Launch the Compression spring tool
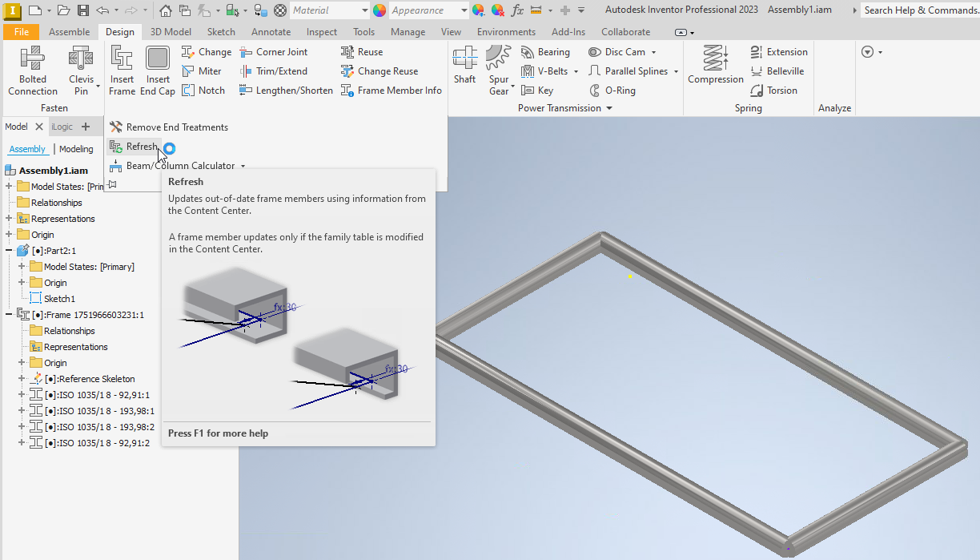This screenshot has width=980, height=560. (716, 65)
